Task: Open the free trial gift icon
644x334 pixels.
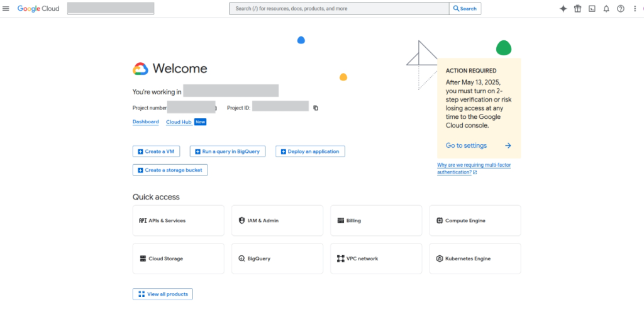Action: pos(577,9)
